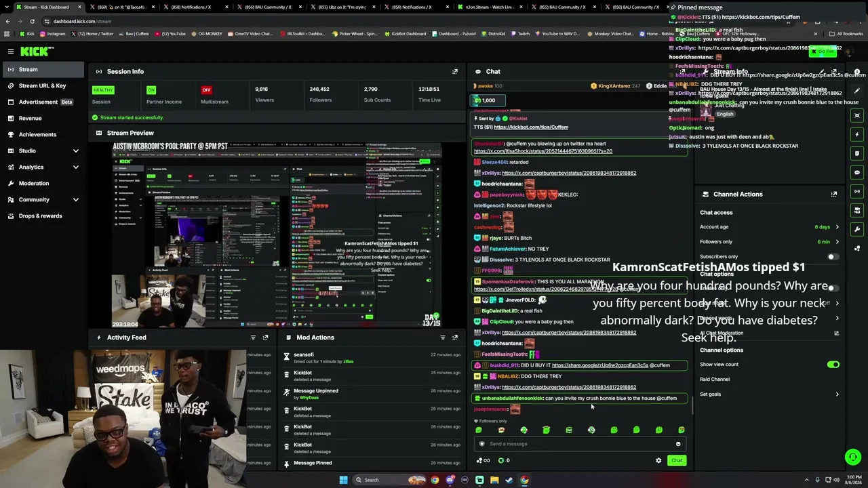Go to Revenue page
Image resolution: width=868 pixels, height=488 pixels.
(42, 119)
